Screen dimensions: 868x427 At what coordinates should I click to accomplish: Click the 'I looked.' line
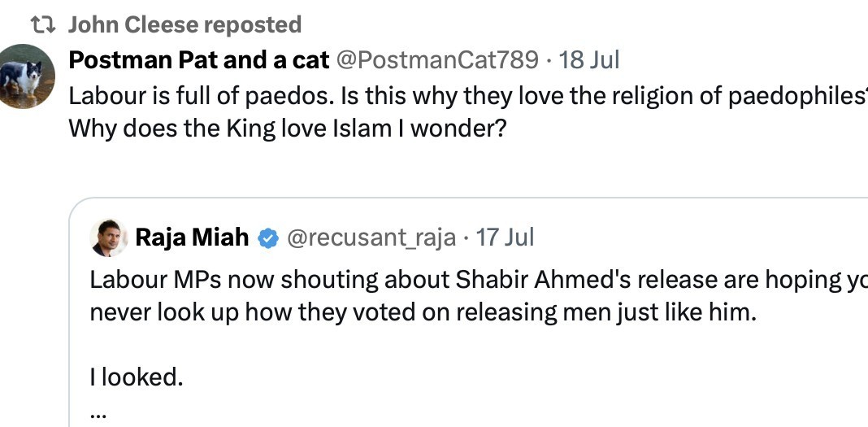(137, 377)
